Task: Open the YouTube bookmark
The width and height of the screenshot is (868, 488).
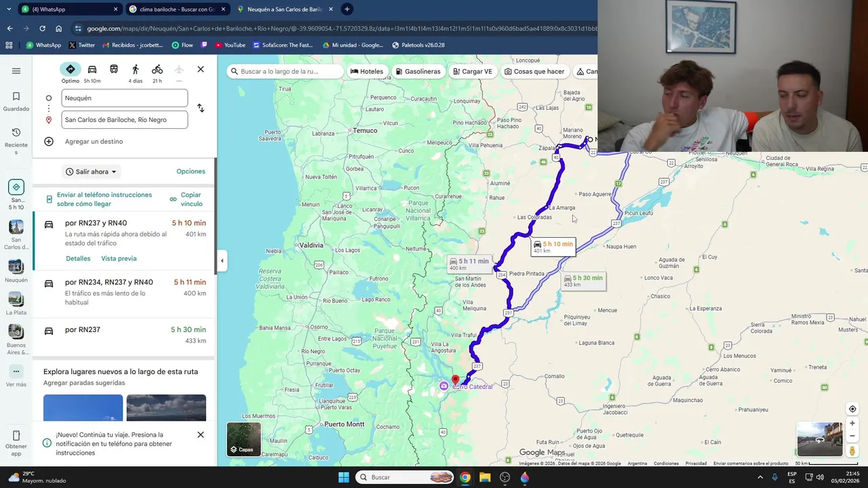Action: [230, 45]
